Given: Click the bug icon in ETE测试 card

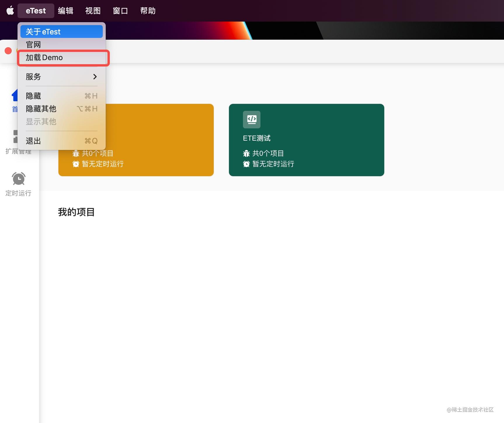Looking at the screenshot, I should pos(246,153).
